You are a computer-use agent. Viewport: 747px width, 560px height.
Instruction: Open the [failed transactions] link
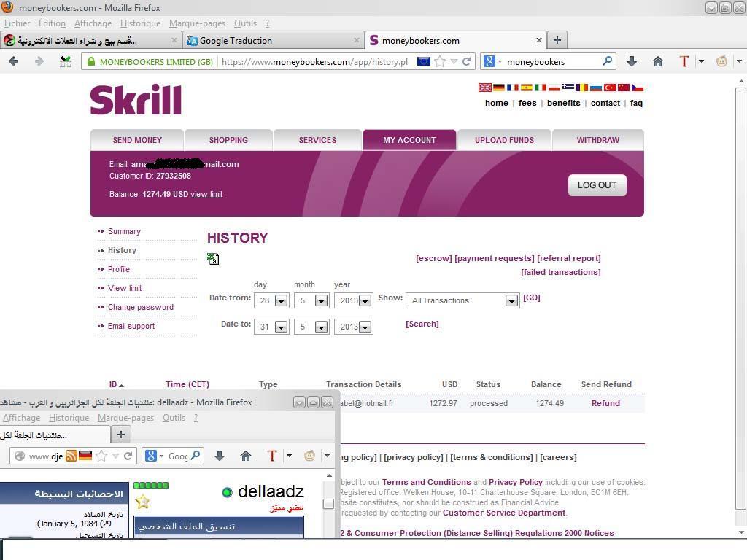[x=561, y=272]
